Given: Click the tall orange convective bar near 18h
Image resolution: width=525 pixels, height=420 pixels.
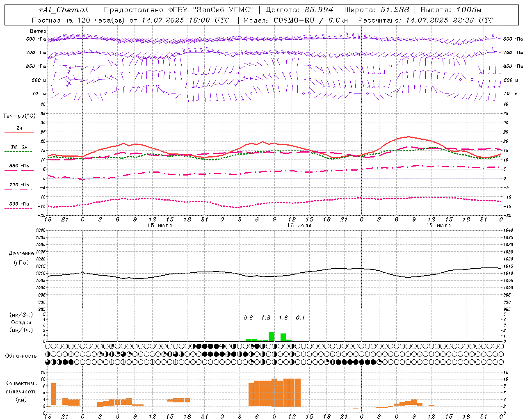Looking at the screenshot, I should (x=53, y=394).
